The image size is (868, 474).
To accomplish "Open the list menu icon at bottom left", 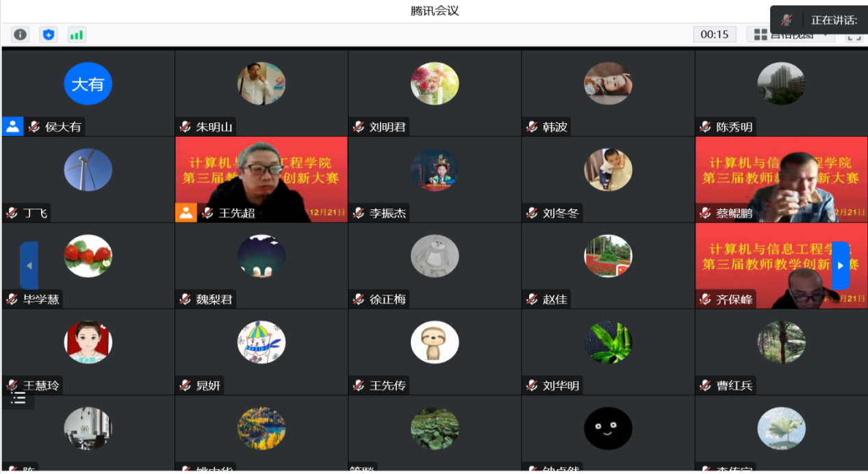I will [x=18, y=398].
